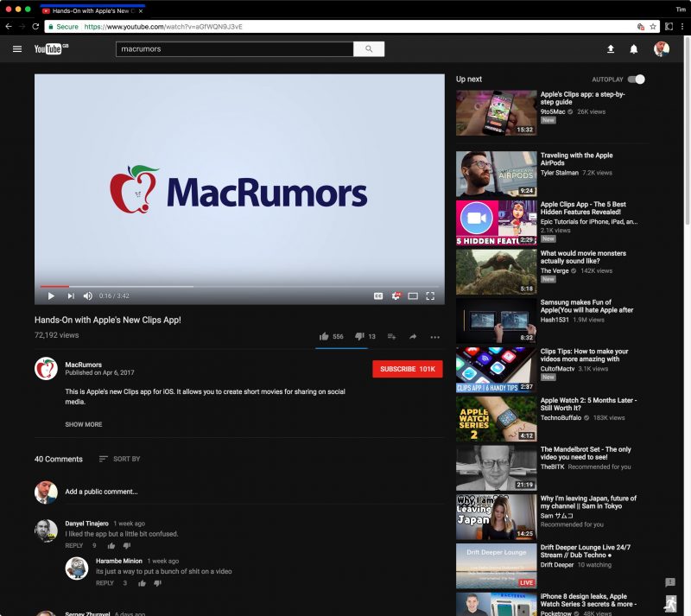Click the browser address bar URL
Screen dimensions: 691x616
pyautogui.click(x=163, y=27)
